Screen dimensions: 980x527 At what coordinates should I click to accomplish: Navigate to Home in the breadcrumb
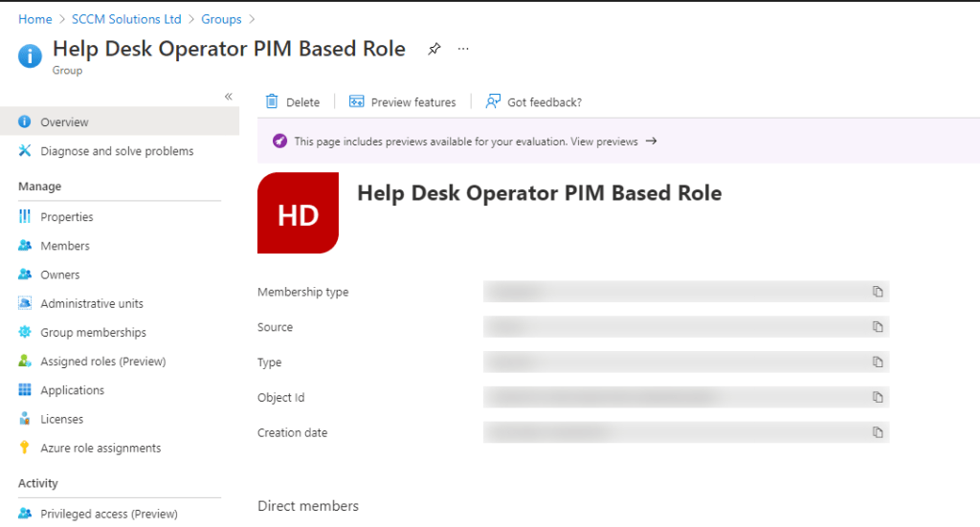click(x=35, y=19)
